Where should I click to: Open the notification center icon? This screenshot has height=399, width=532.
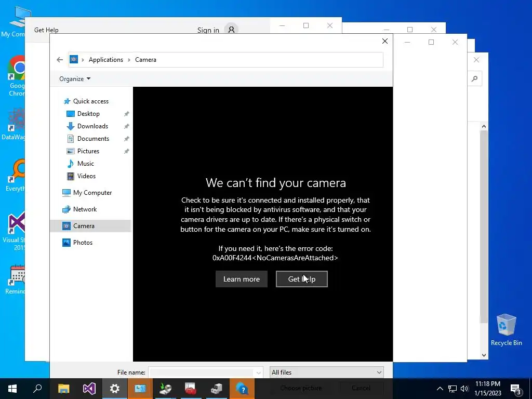(516, 389)
